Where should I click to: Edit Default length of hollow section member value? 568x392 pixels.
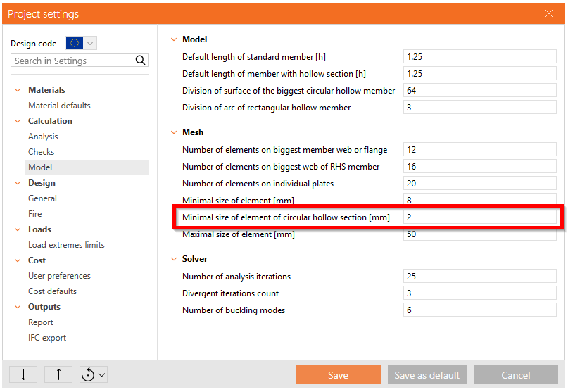pyautogui.click(x=479, y=74)
